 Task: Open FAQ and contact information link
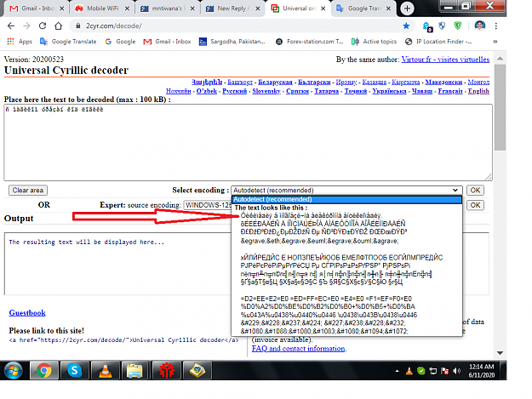pyautogui.click(x=299, y=349)
